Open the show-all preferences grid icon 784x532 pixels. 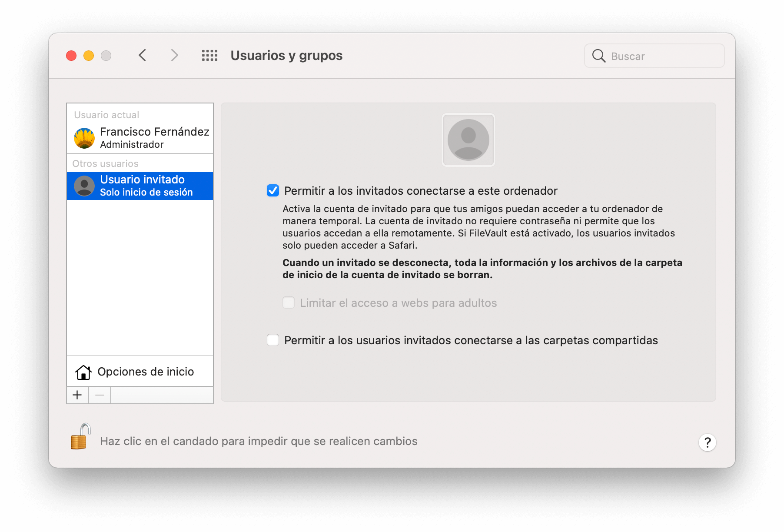click(x=209, y=56)
